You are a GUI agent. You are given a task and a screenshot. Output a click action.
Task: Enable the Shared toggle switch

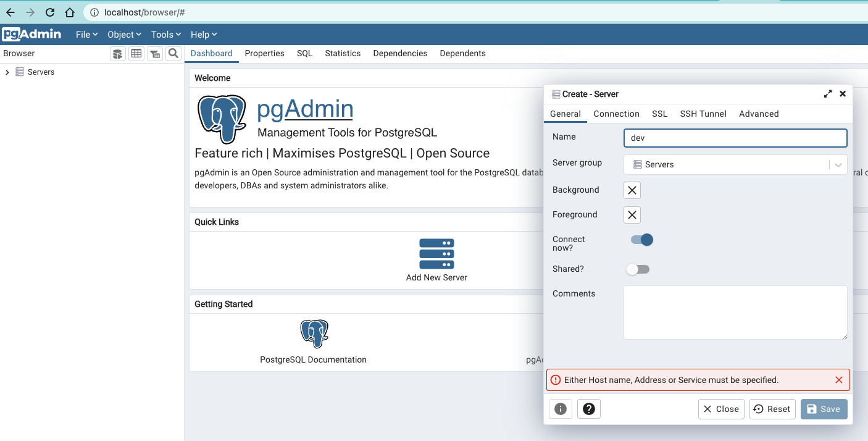tap(638, 269)
